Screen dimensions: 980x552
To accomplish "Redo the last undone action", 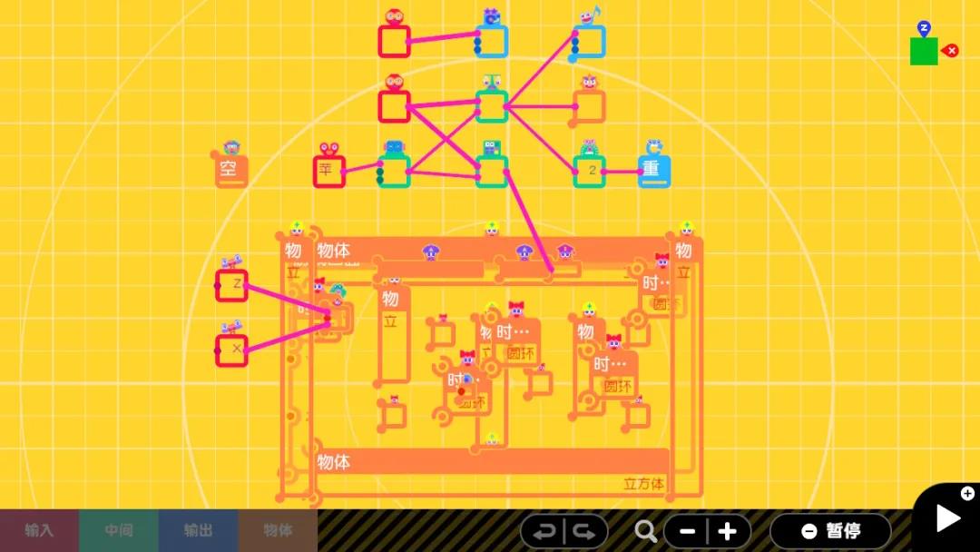I will click(585, 531).
